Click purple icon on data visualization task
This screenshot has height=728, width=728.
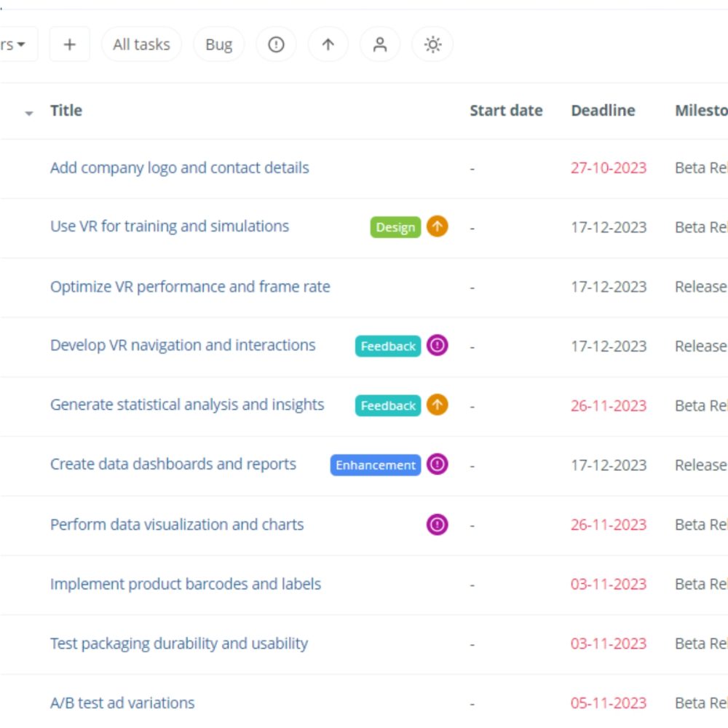point(437,524)
